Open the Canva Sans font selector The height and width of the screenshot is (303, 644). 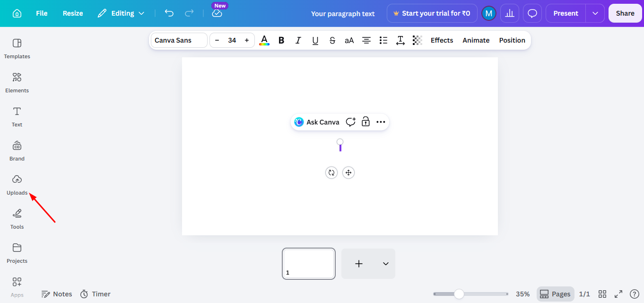179,40
